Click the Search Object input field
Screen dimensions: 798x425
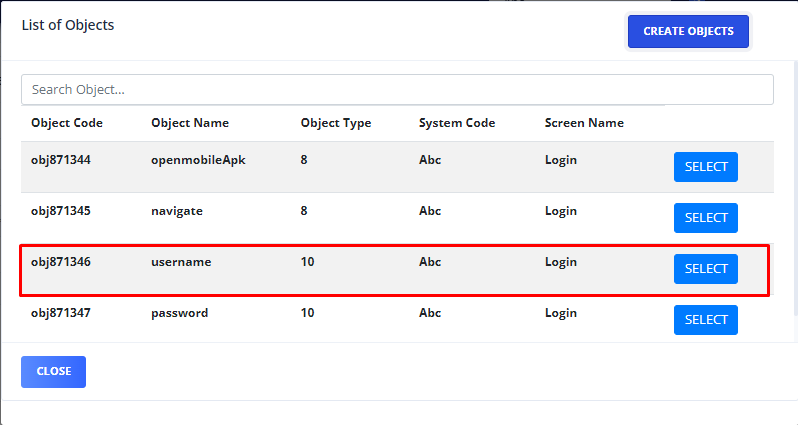pos(397,90)
